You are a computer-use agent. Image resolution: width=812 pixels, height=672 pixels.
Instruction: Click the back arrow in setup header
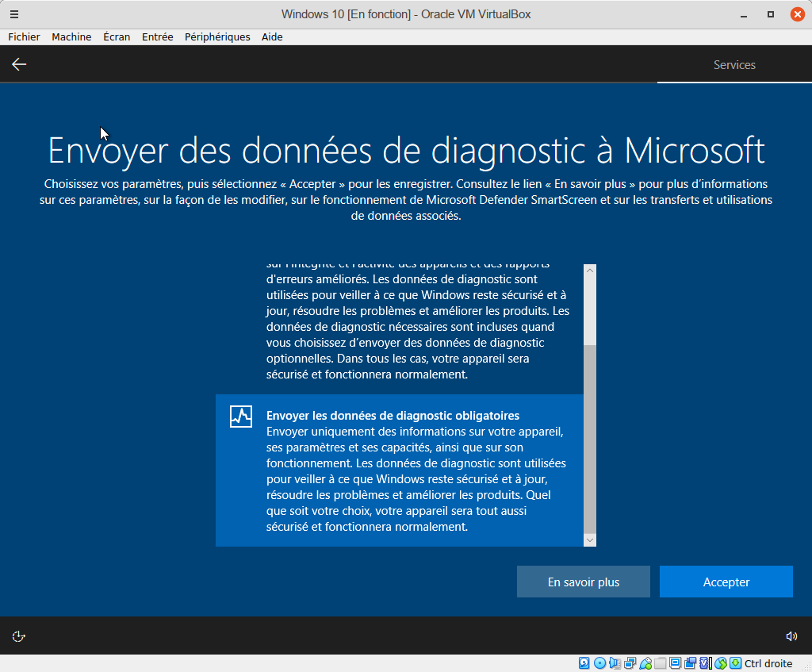click(19, 64)
